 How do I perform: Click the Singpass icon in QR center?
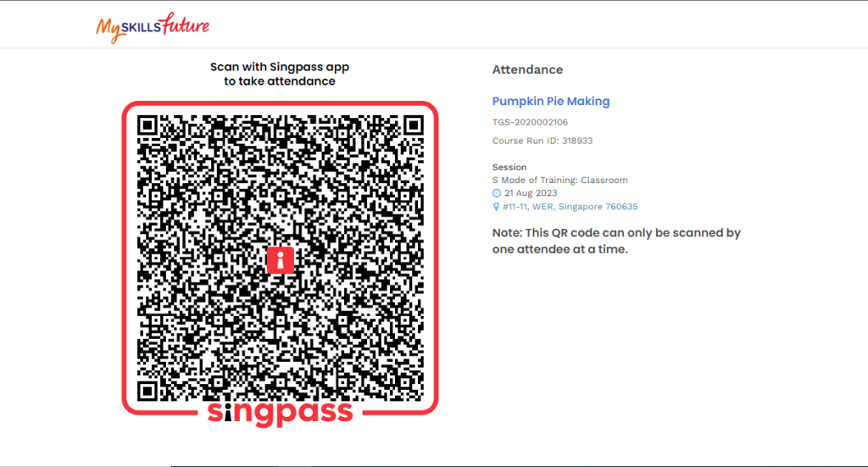pos(280,259)
